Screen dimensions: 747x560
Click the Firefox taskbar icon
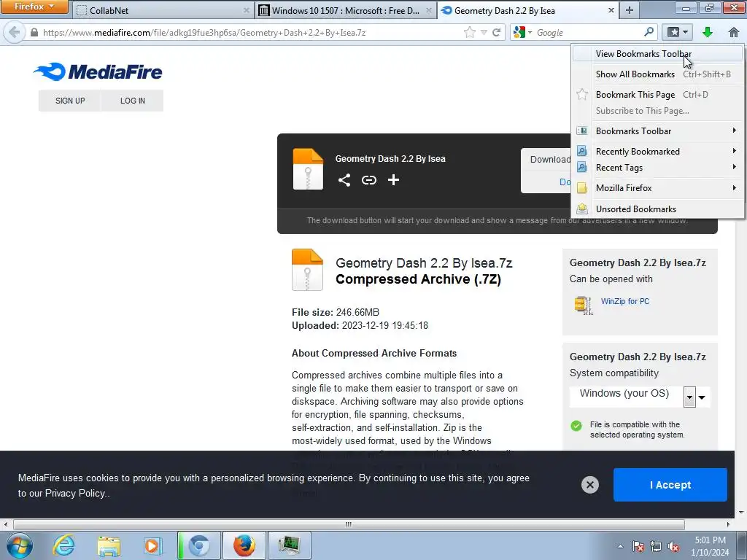click(244, 545)
